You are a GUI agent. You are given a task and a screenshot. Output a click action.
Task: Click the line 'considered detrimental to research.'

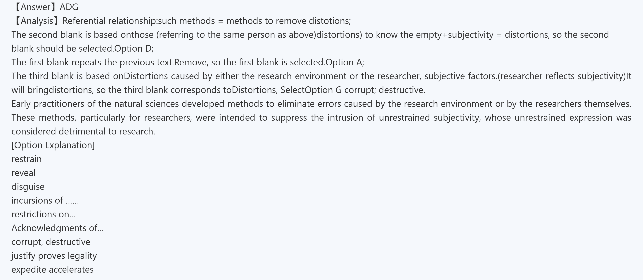click(x=83, y=131)
